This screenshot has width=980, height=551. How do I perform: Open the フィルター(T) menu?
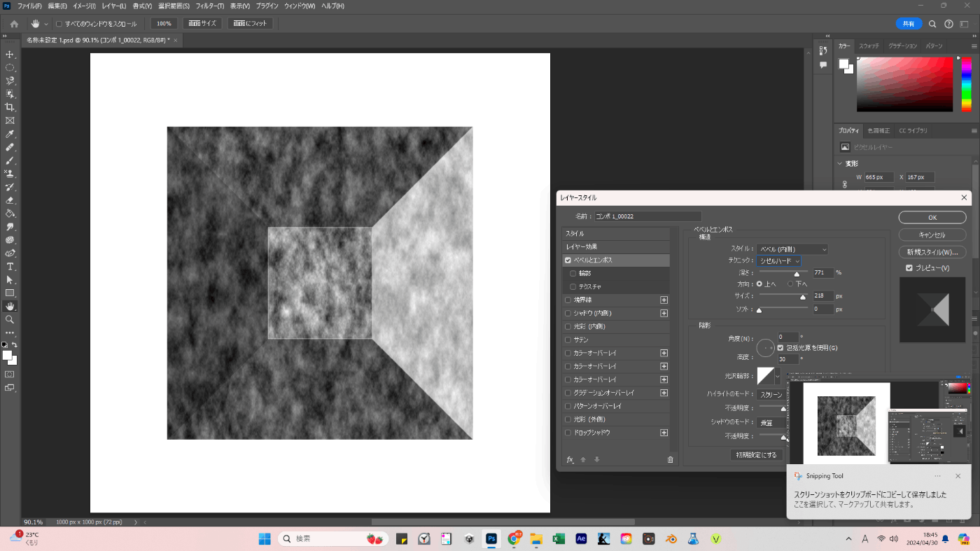pyautogui.click(x=209, y=6)
